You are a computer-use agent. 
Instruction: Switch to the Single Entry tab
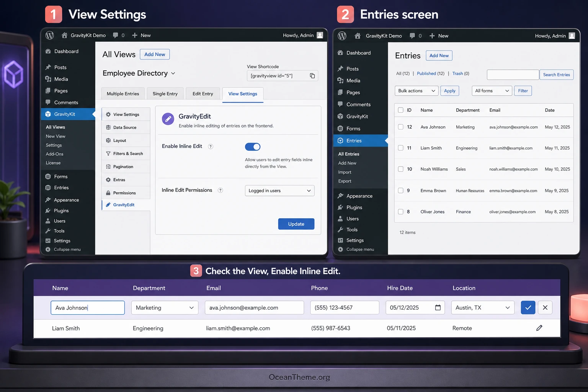165,94
